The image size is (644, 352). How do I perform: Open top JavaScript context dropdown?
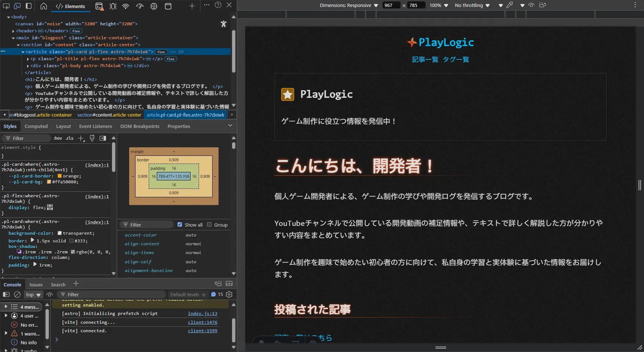(33, 294)
